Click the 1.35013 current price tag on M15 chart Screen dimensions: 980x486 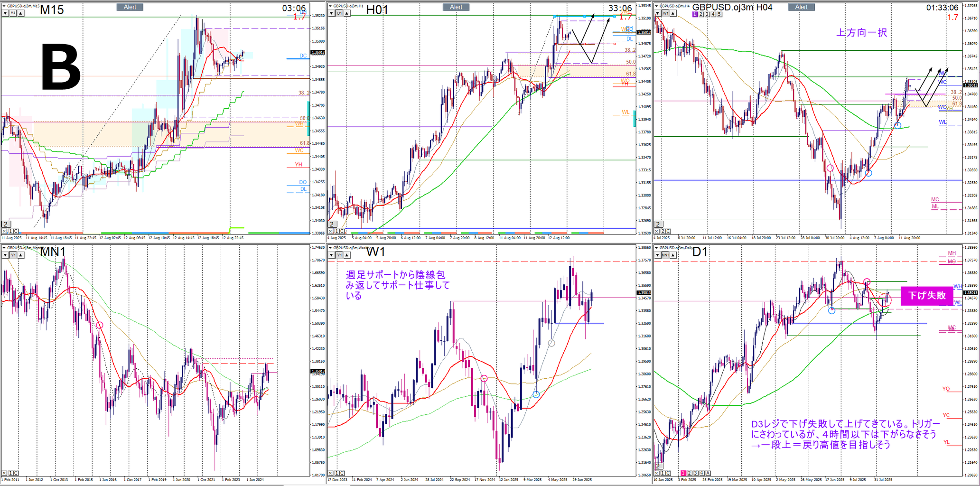tap(317, 53)
